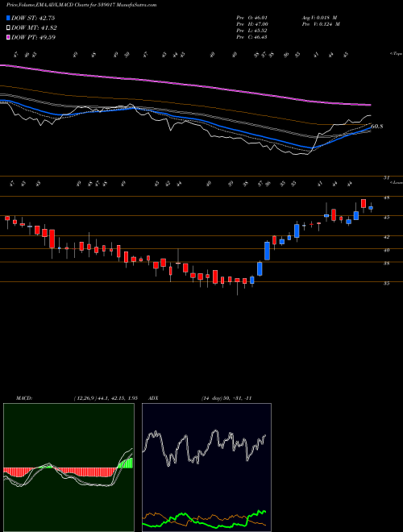Click the last blue candlestick on price chart
The image size is (403, 532).
(x=371, y=208)
